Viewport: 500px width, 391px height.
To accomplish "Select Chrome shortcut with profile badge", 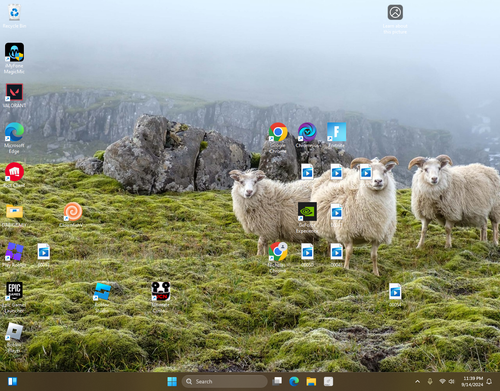I will (278, 252).
